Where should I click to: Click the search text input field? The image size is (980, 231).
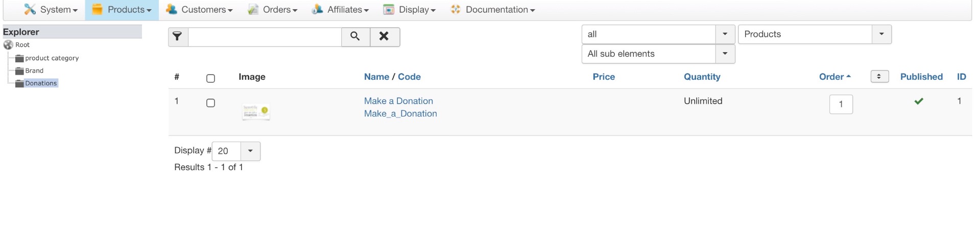click(265, 37)
